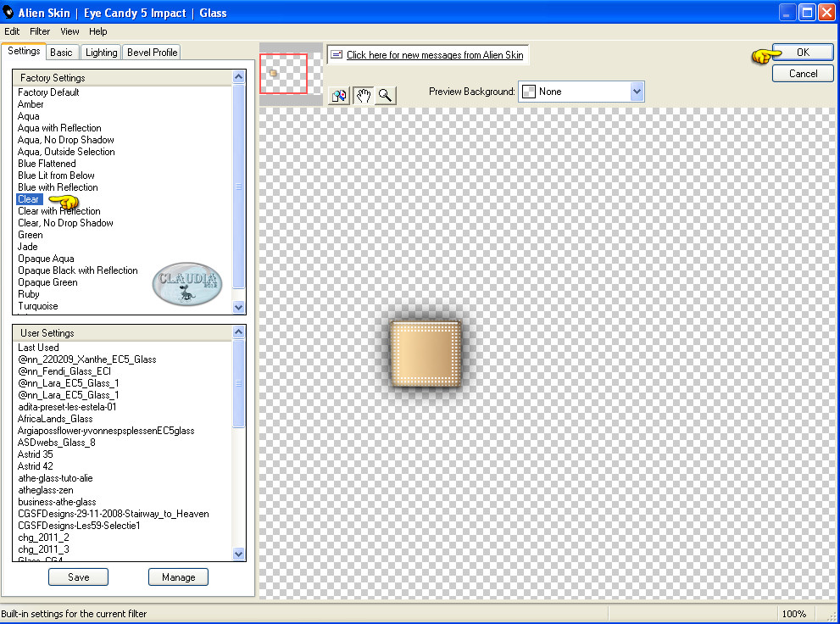Select AfricaLands_Glass user setting
Viewport: 840px width, 624px height.
pos(55,419)
